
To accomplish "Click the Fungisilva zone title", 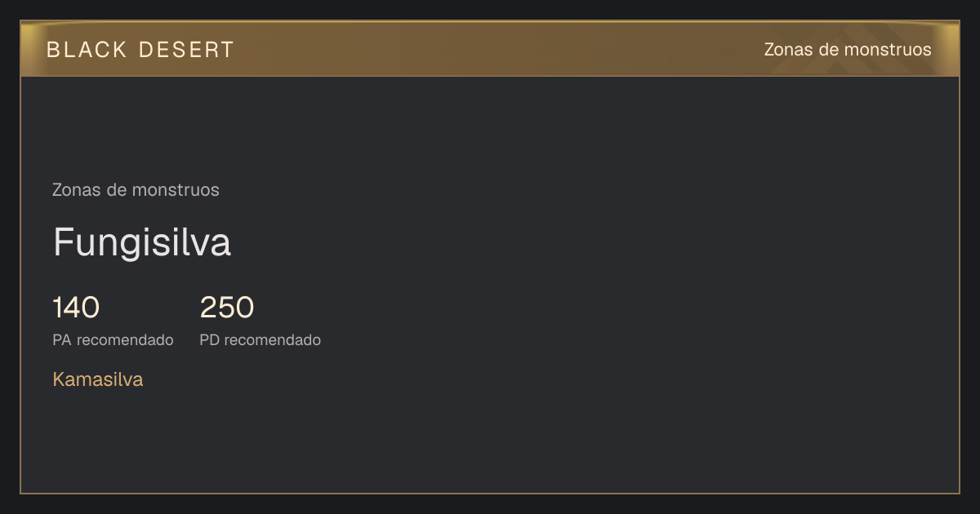I will pyautogui.click(x=142, y=243).
